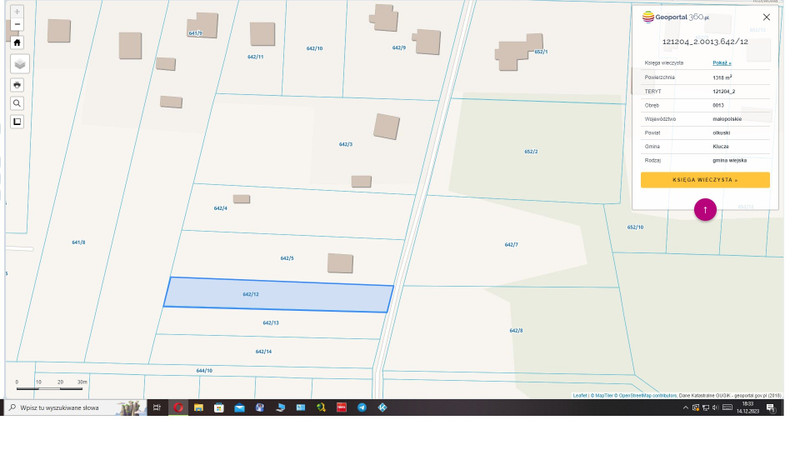Screen dimensions: 800x450
Task: Click the Leaflet attribution link
Action: (x=580, y=396)
